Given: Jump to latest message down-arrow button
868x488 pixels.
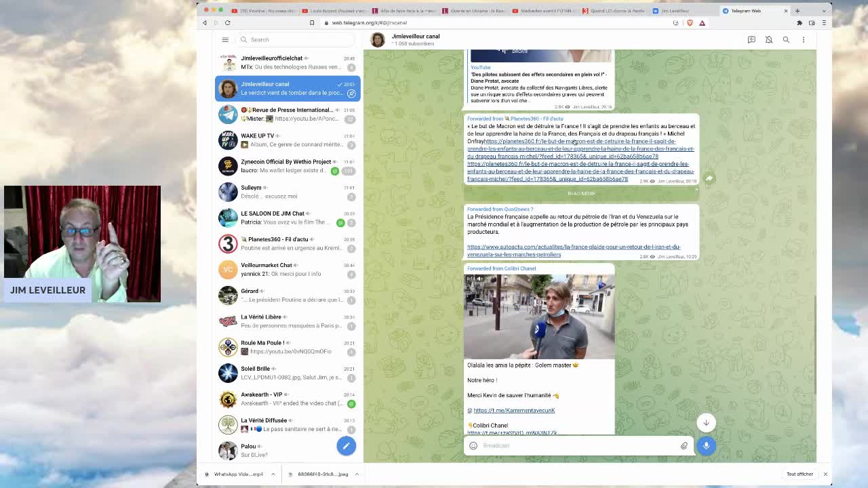Looking at the screenshot, I should point(706,422).
